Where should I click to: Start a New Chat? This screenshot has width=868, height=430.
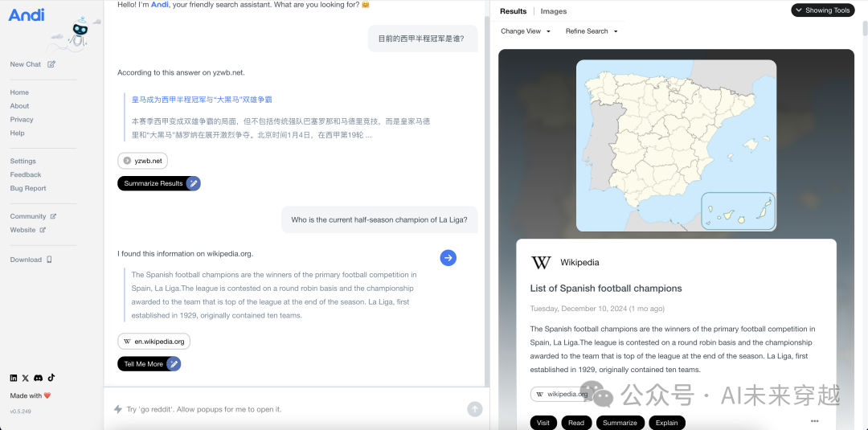pos(32,64)
